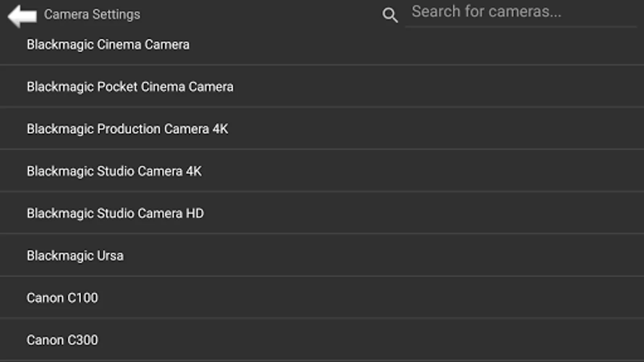Click the back arrow icon
The width and height of the screenshot is (644, 362).
click(x=22, y=16)
